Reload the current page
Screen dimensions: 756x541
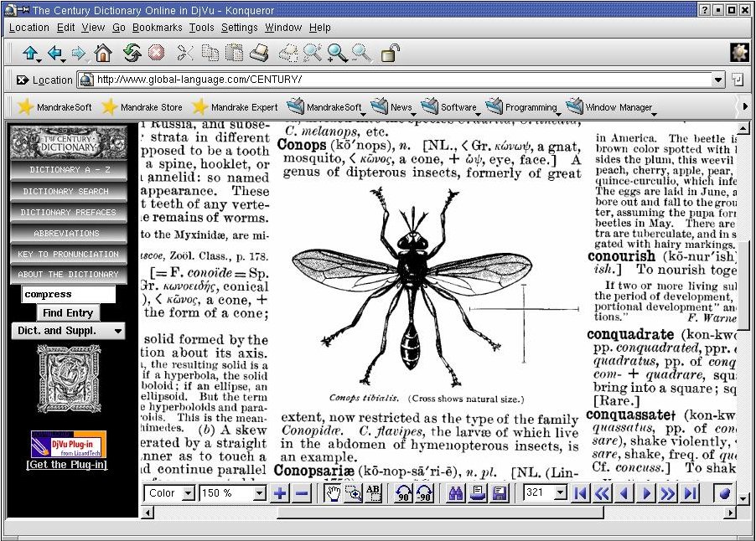pos(131,53)
